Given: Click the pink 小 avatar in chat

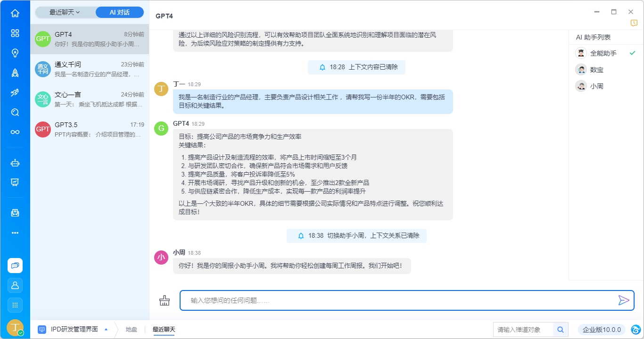Looking at the screenshot, I should coord(161,257).
